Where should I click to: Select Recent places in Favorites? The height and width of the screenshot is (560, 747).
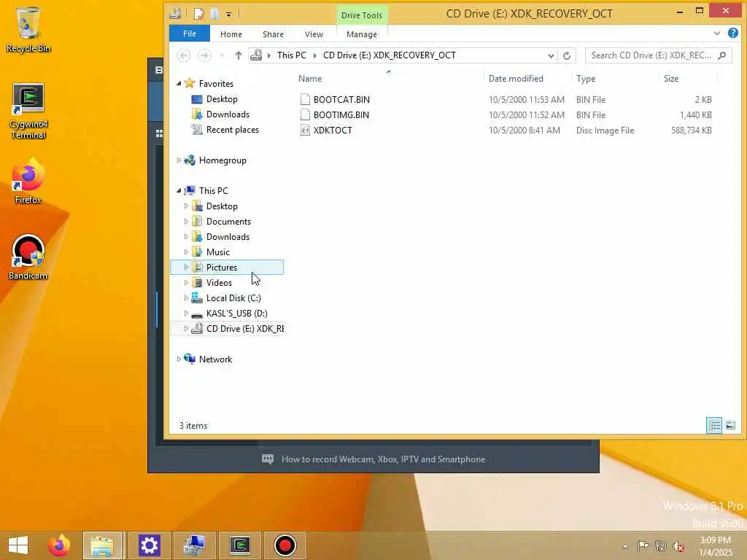pyautogui.click(x=232, y=130)
